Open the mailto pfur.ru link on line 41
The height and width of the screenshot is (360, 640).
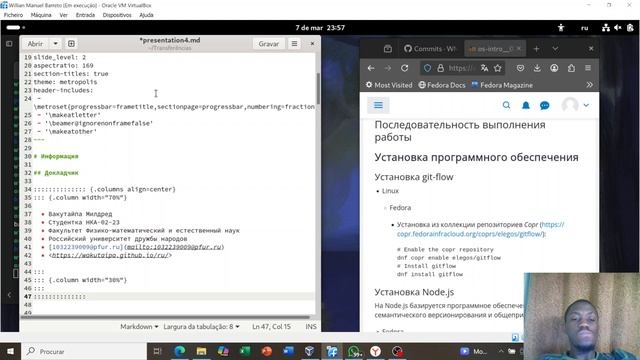pos(174,247)
